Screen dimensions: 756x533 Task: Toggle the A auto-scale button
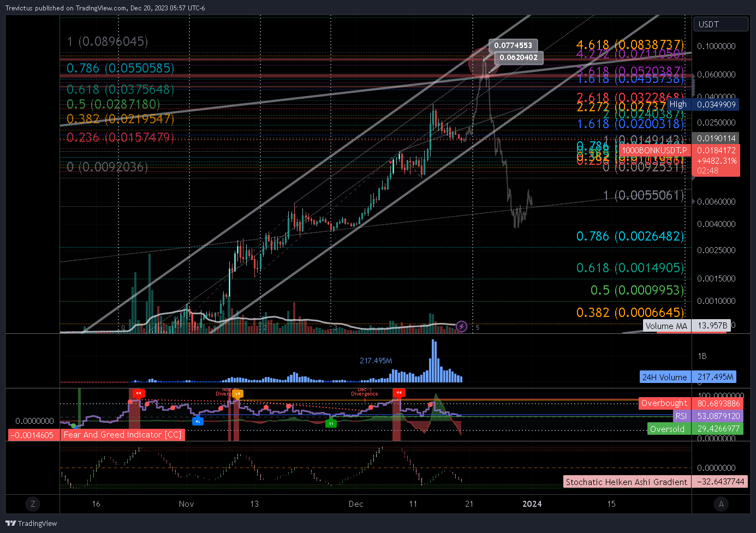tap(721, 504)
